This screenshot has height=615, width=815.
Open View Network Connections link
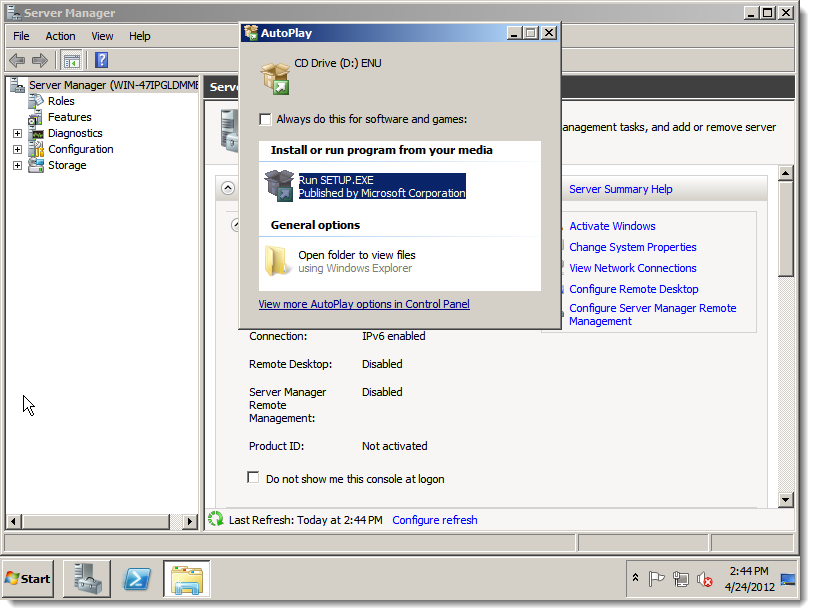[633, 268]
